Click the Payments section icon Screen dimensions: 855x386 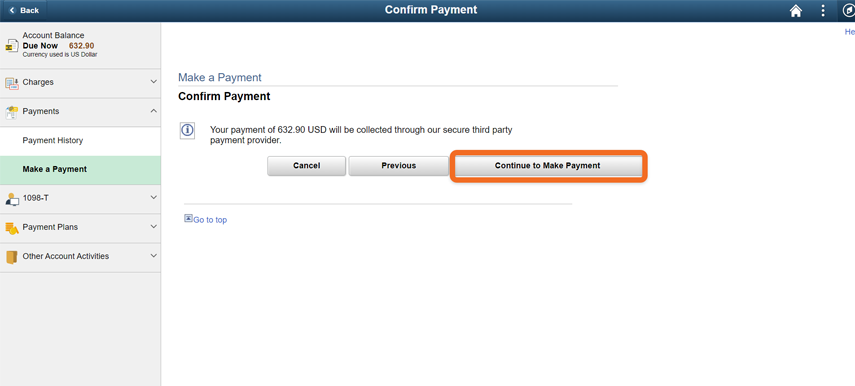pyautogui.click(x=11, y=112)
